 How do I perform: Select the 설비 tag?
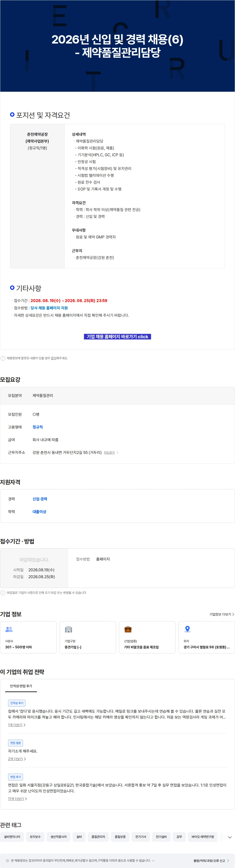(79, 837)
